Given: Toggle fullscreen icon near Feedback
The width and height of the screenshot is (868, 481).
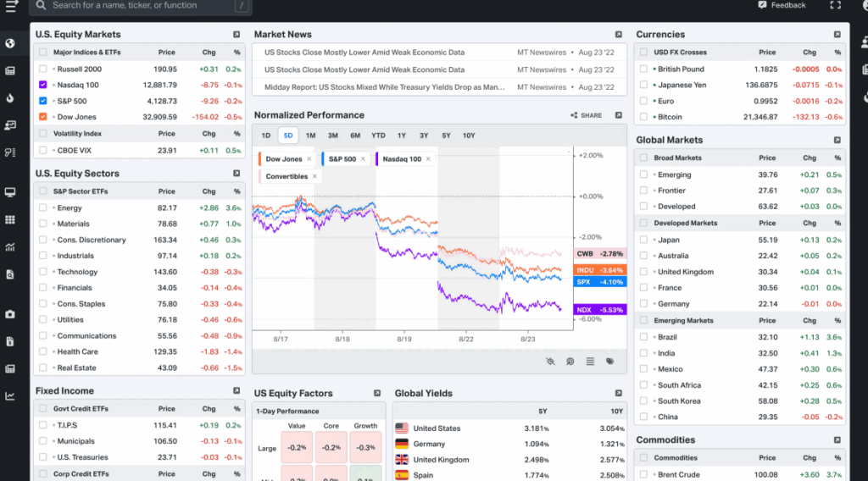Looking at the screenshot, I should coord(835,5).
